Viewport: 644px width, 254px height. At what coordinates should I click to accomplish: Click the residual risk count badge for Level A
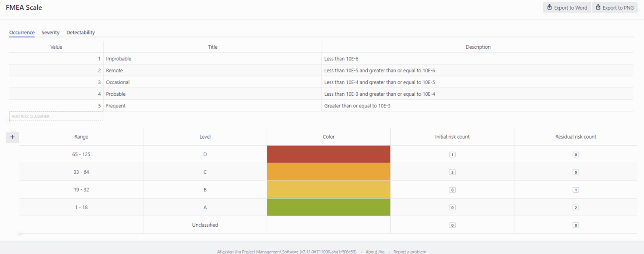[576, 207]
